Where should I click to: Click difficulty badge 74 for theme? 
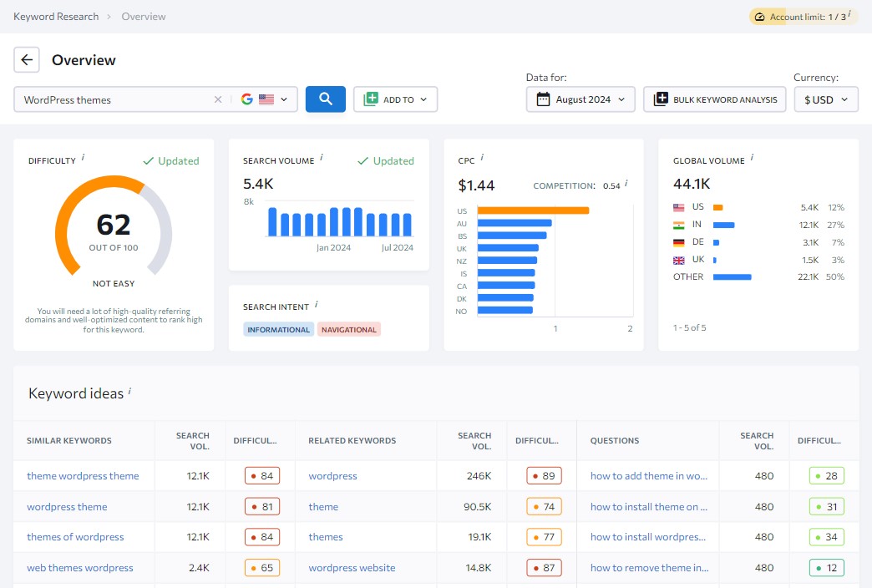point(544,507)
